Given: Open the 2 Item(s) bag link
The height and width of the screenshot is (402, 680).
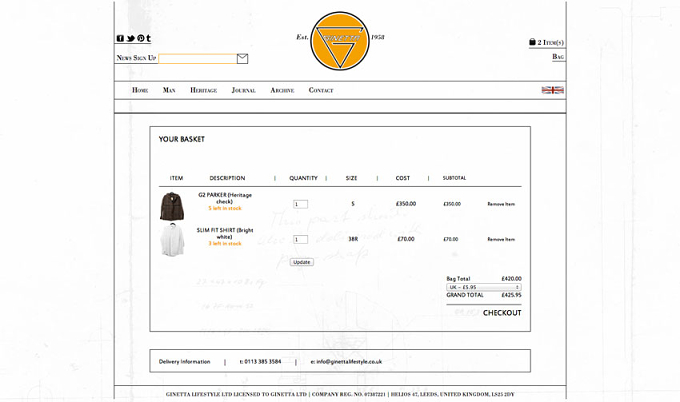Looking at the screenshot, I should point(550,42).
